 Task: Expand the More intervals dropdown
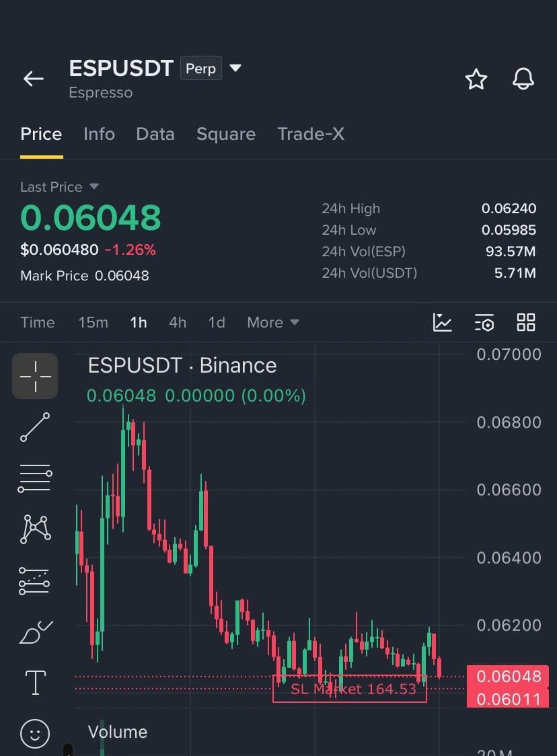273,322
